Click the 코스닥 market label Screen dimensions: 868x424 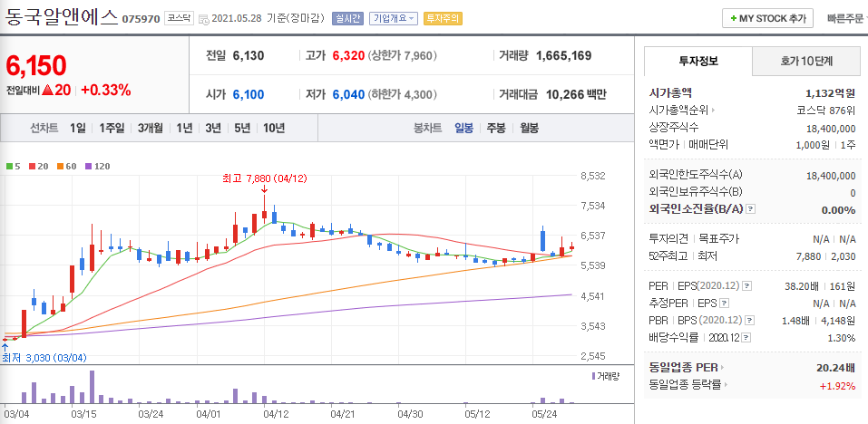pyautogui.click(x=180, y=18)
